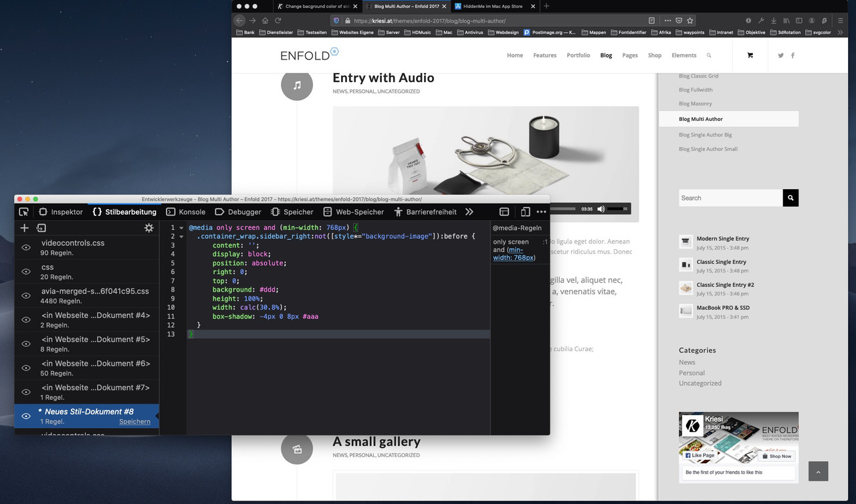
Task: Open search magnifier in Enfold navigation
Action: (x=709, y=55)
